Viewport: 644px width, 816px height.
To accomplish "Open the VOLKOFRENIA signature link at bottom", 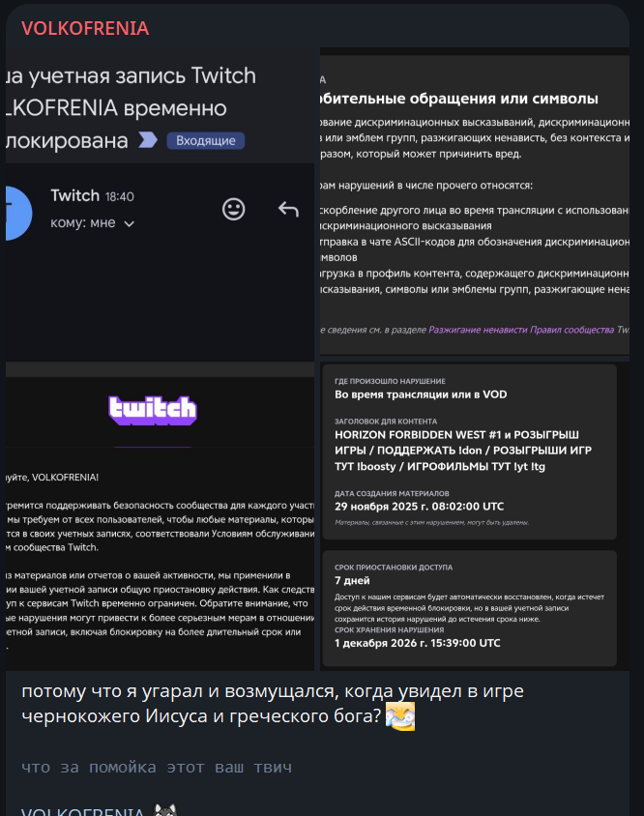I will coord(83,811).
